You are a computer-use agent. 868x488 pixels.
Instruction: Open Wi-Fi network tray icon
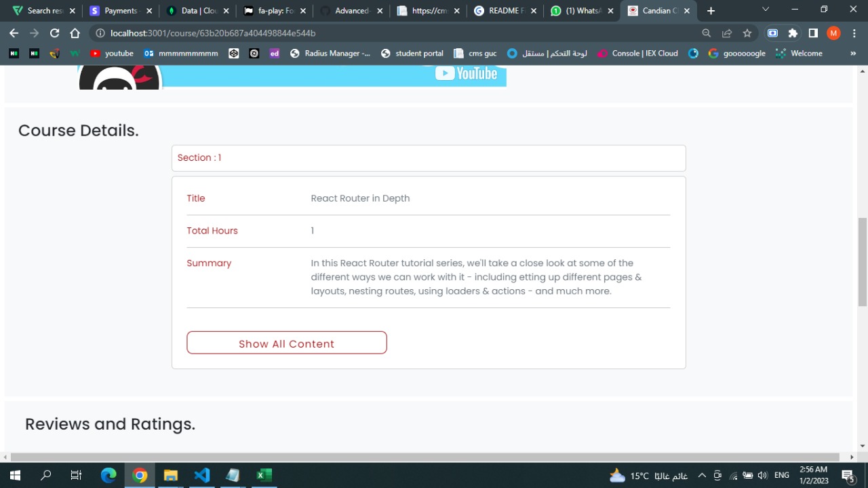[732, 476]
